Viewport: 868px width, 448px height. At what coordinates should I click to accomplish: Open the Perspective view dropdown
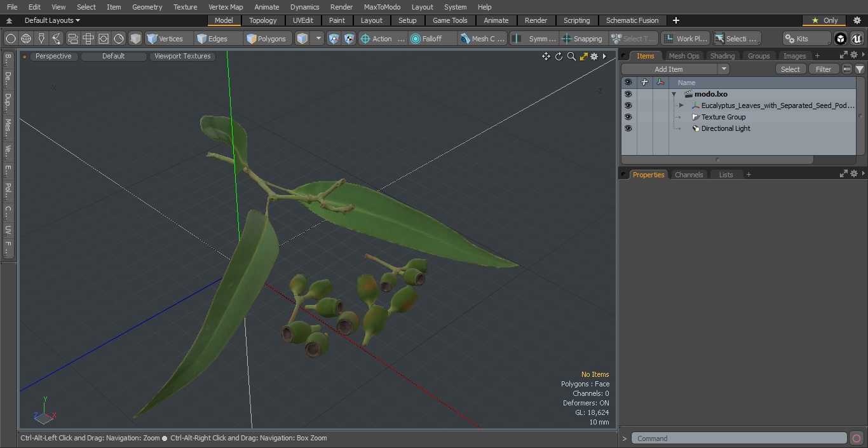click(x=53, y=57)
